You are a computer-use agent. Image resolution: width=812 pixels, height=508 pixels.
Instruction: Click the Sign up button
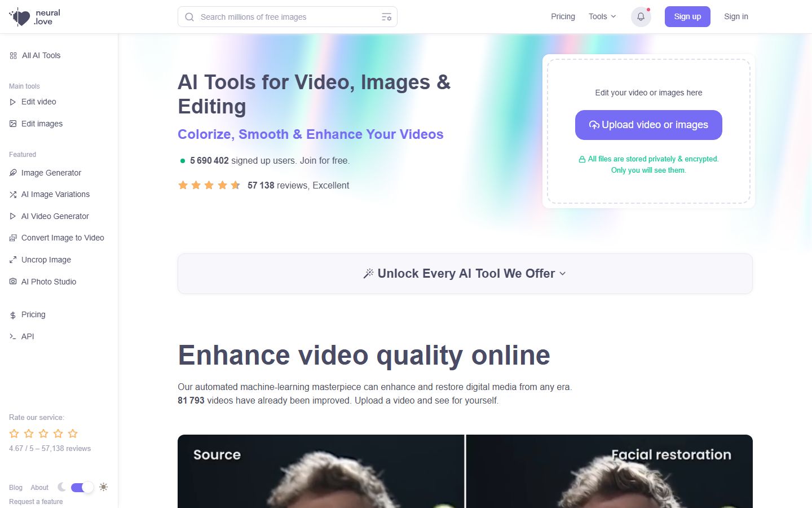click(687, 17)
